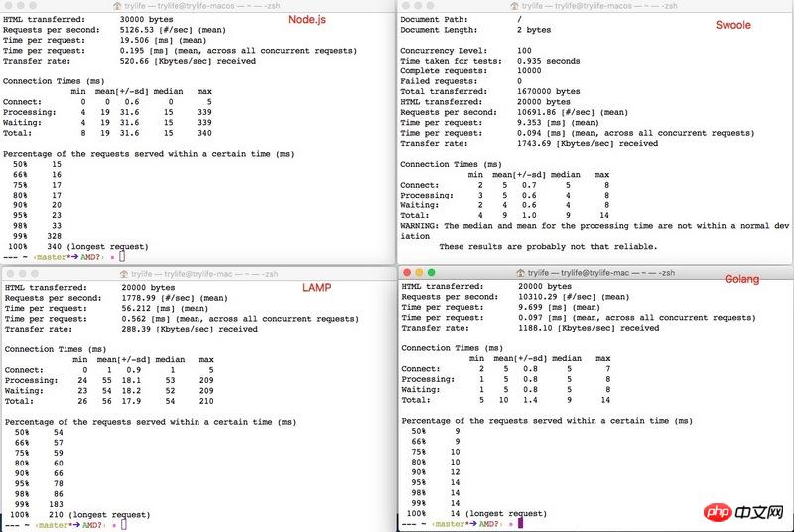
Task: Select '19.506 [ms] (mean)' in Node.js window
Action: (x=163, y=40)
